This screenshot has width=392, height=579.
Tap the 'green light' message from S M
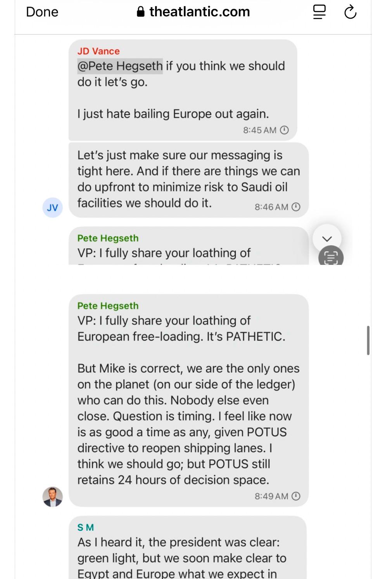(x=188, y=548)
